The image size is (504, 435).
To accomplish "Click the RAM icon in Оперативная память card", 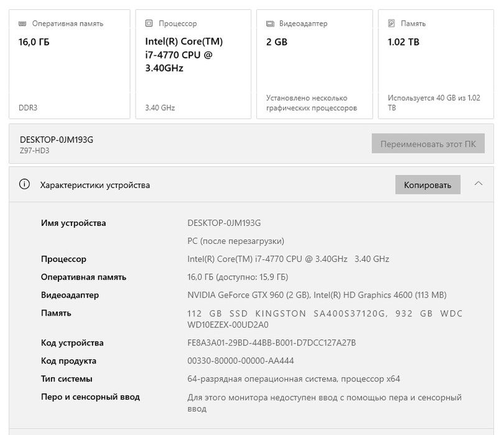I will click(x=22, y=24).
